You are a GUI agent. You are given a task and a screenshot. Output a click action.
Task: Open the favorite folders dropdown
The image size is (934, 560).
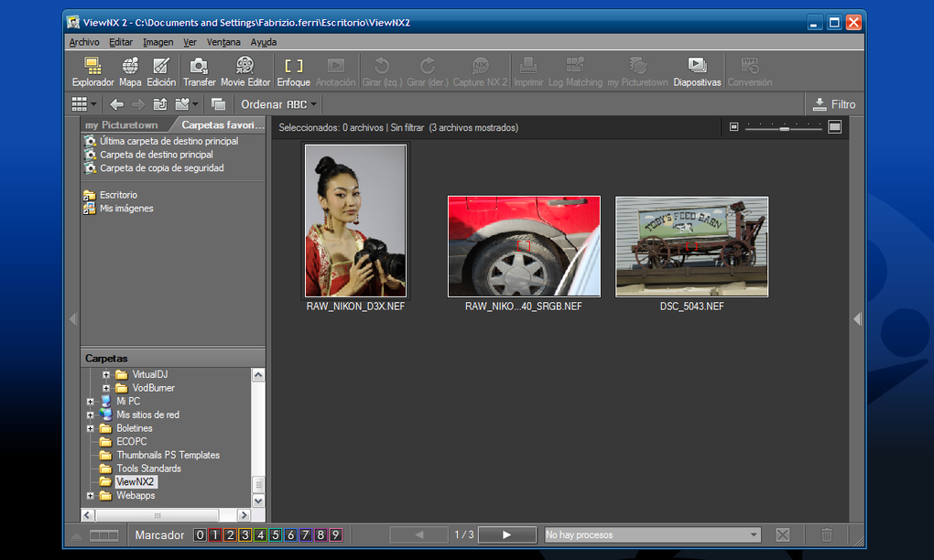click(x=186, y=104)
